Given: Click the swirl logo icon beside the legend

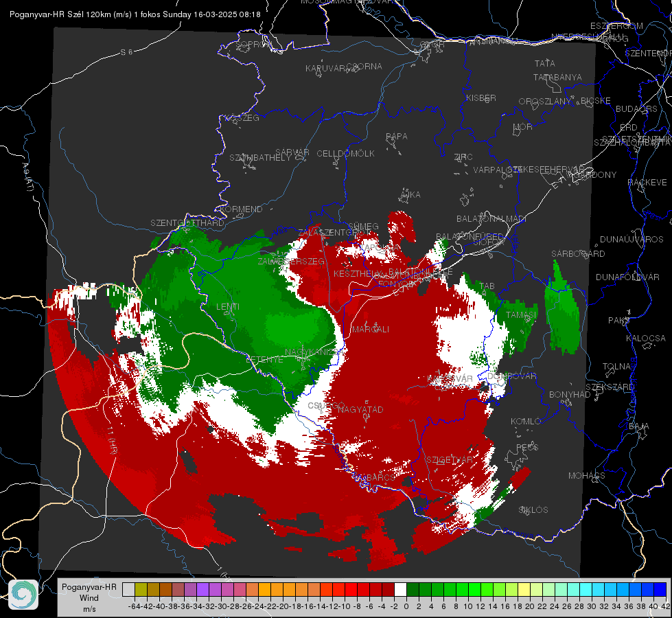Looking at the screenshot, I should (23, 595).
